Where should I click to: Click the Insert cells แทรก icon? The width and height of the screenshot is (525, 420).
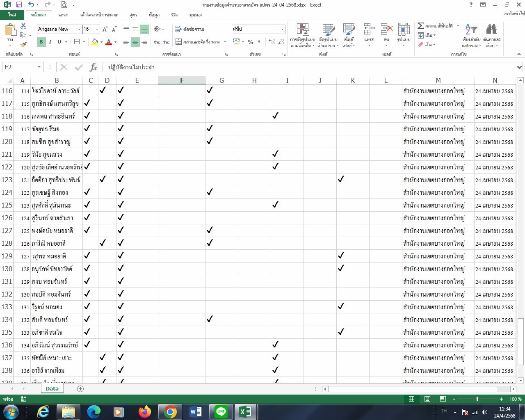point(369,30)
